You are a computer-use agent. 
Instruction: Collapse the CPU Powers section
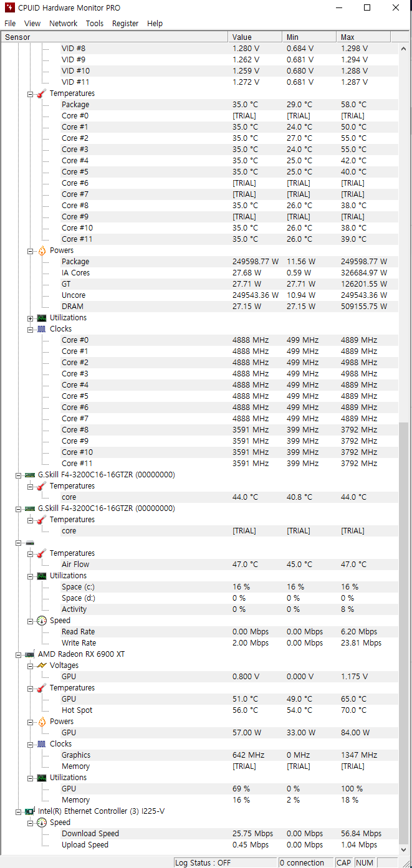click(x=30, y=250)
